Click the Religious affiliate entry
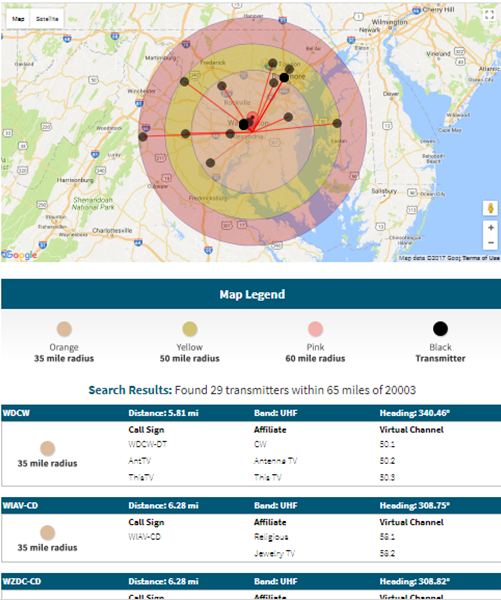Image resolution: width=501 pixels, height=600 pixels. point(271,537)
